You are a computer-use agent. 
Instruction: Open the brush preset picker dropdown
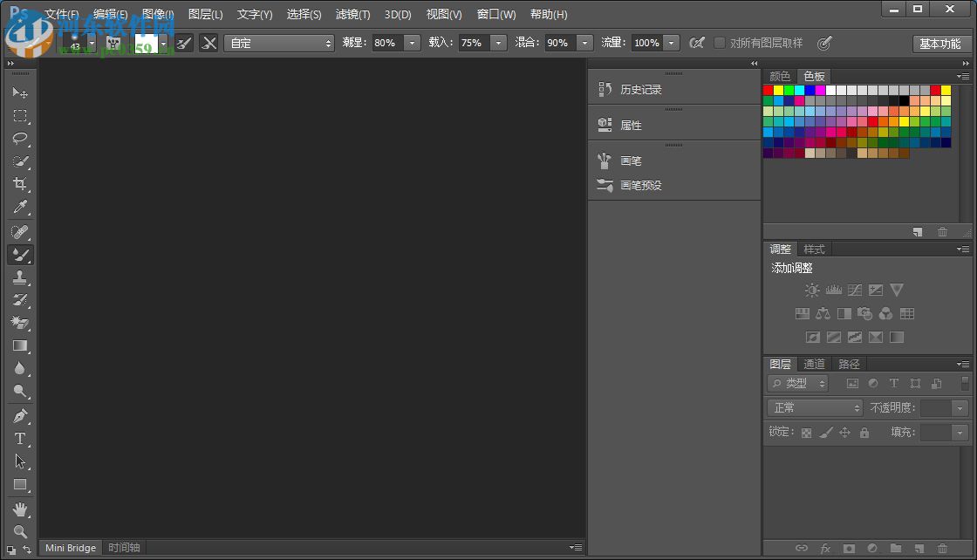point(92,43)
